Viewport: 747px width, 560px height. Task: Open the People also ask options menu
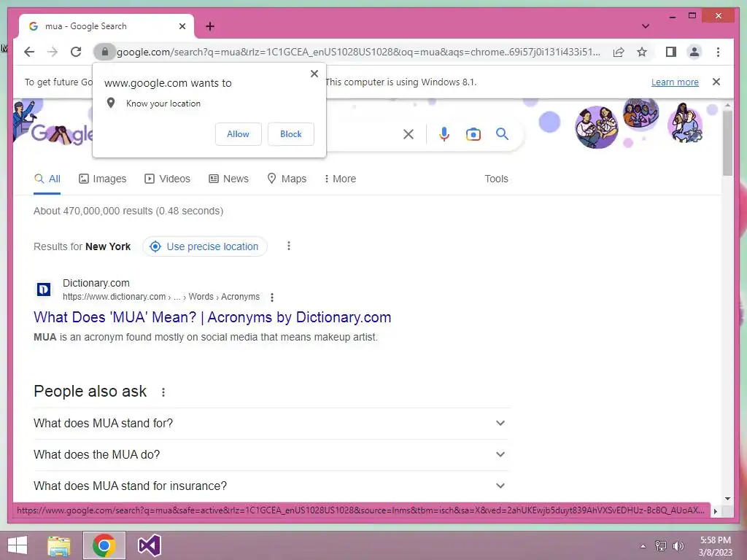click(163, 392)
